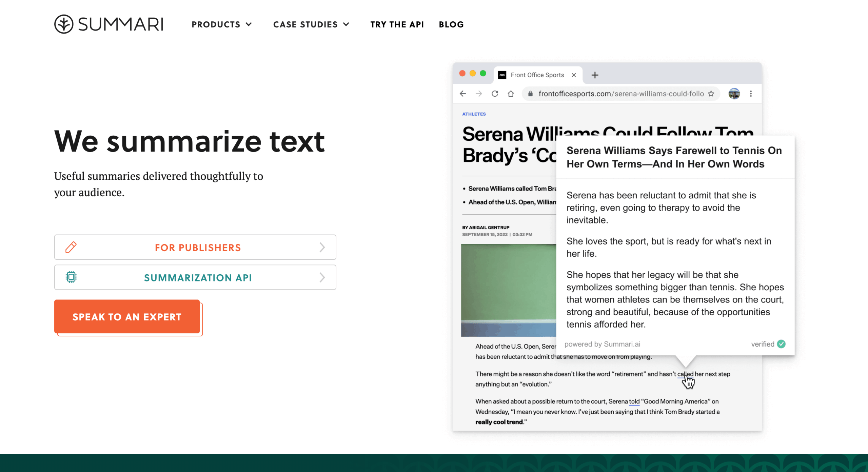
Task: Click the green window maximize dot
Action: 483,73
